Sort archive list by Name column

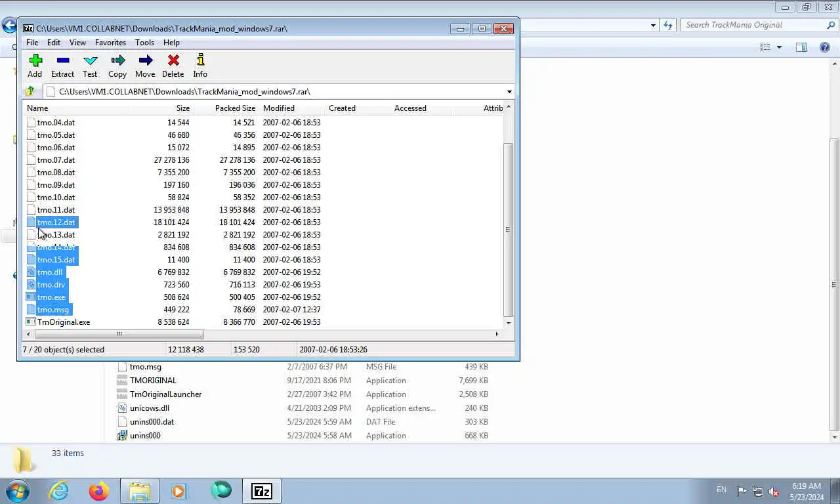point(75,108)
